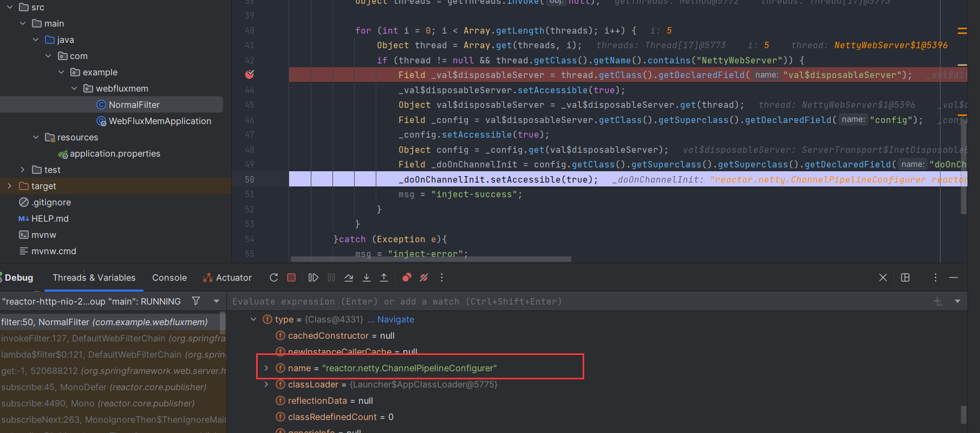Viewport: 980px width, 433px height.
Task: Click the catch (Exception e) line
Action: [390, 239]
